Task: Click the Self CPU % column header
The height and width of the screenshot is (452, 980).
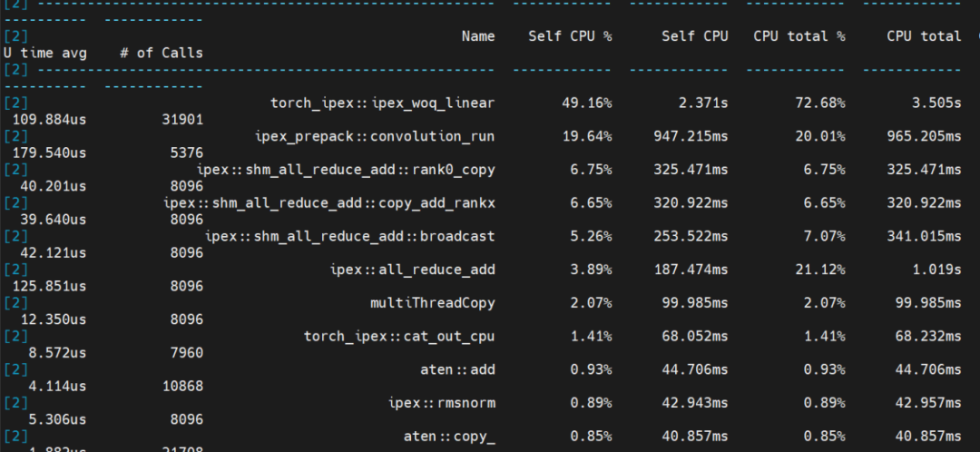Action: [x=570, y=36]
